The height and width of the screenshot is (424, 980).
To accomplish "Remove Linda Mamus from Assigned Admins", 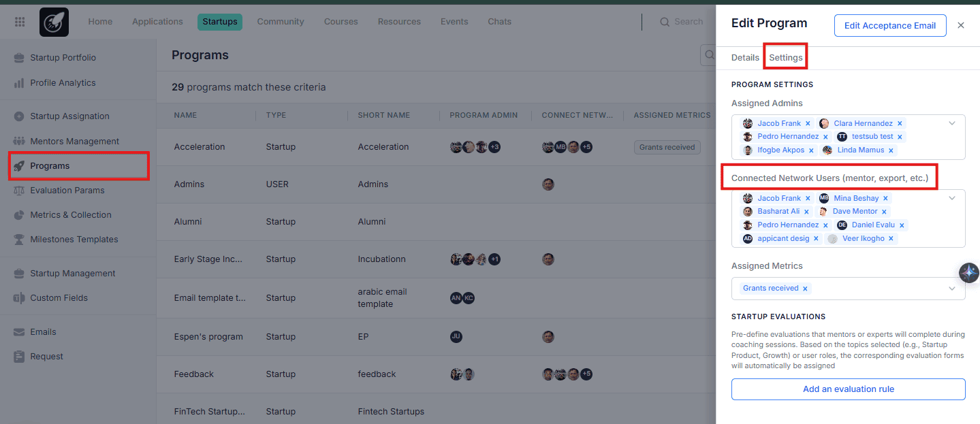I will pos(891,150).
